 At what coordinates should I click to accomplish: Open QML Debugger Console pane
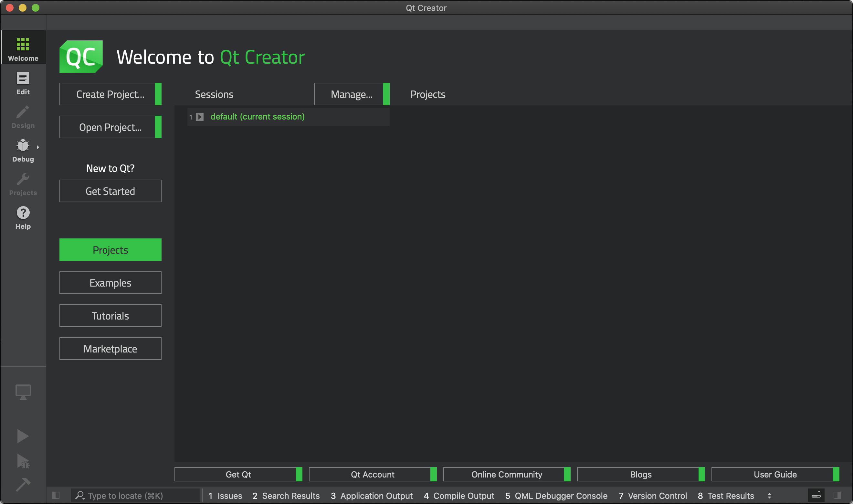pos(556,496)
